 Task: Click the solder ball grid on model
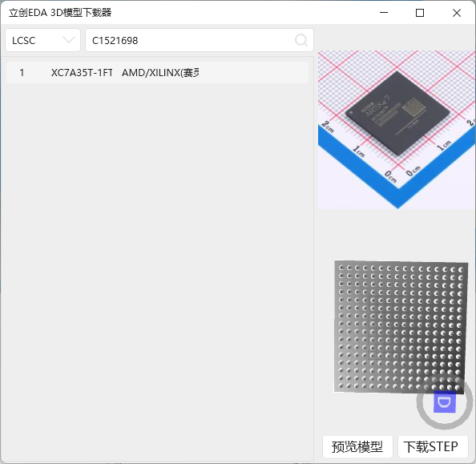coord(401,327)
